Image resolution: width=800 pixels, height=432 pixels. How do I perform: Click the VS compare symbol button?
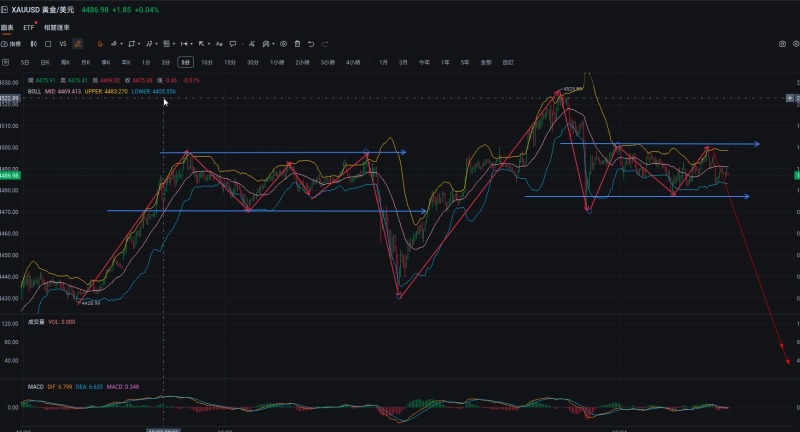pos(63,44)
